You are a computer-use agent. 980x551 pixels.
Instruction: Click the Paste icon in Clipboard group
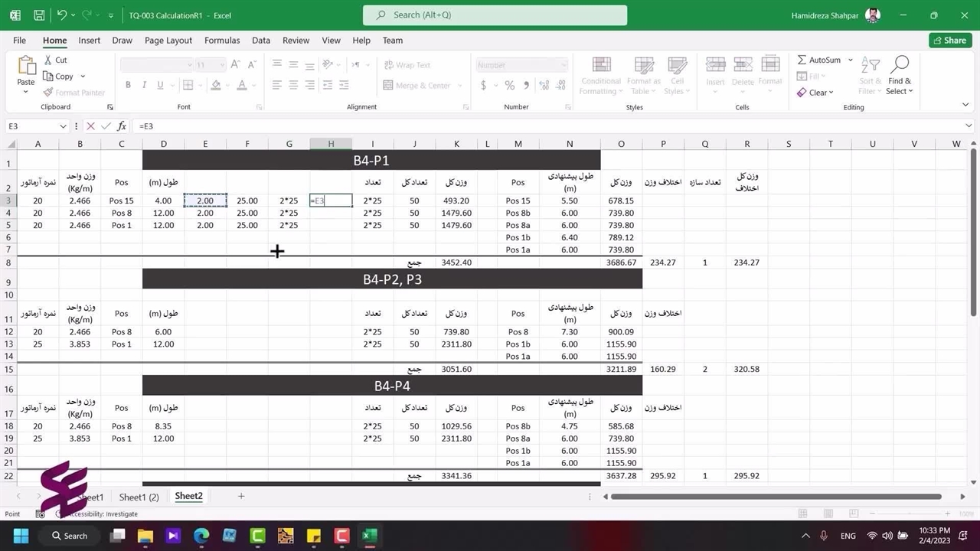tap(26, 67)
